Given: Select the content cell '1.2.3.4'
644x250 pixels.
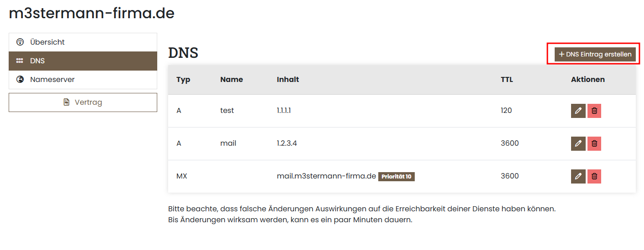Looking at the screenshot, I should point(287,143).
